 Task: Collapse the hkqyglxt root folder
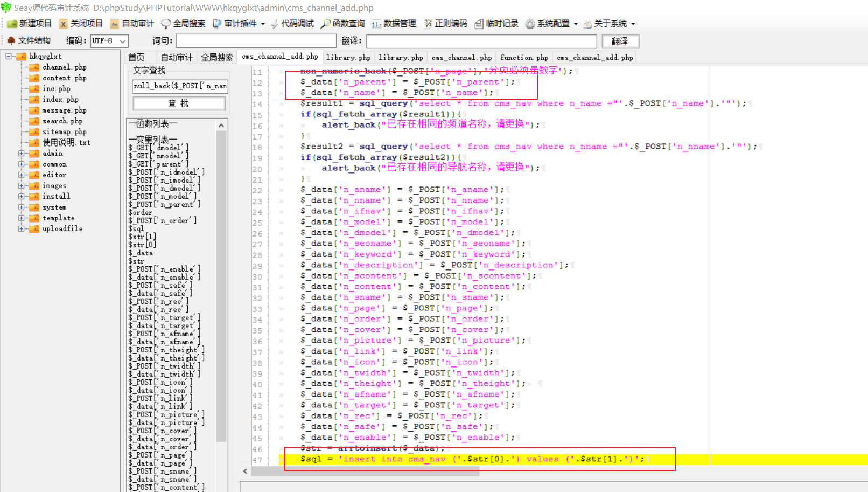(9, 56)
